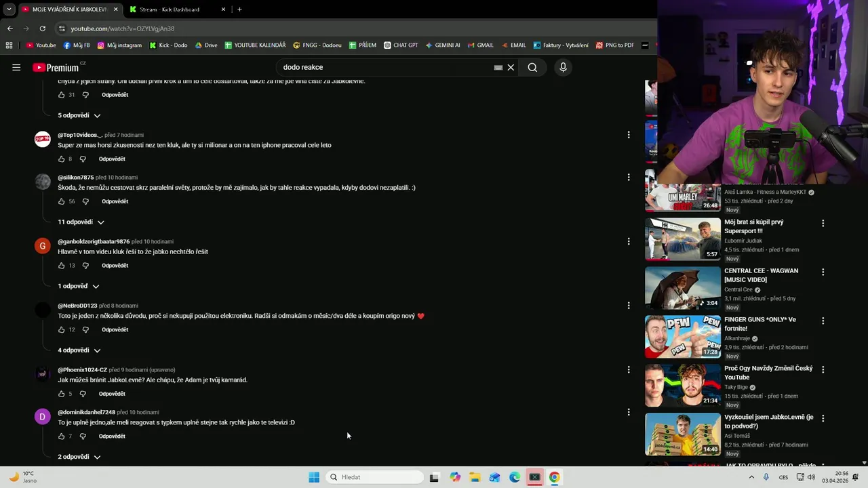Viewport: 868px width, 488px height.
Task: Open the Kick - Dodo bookmark
Action: 168,45
